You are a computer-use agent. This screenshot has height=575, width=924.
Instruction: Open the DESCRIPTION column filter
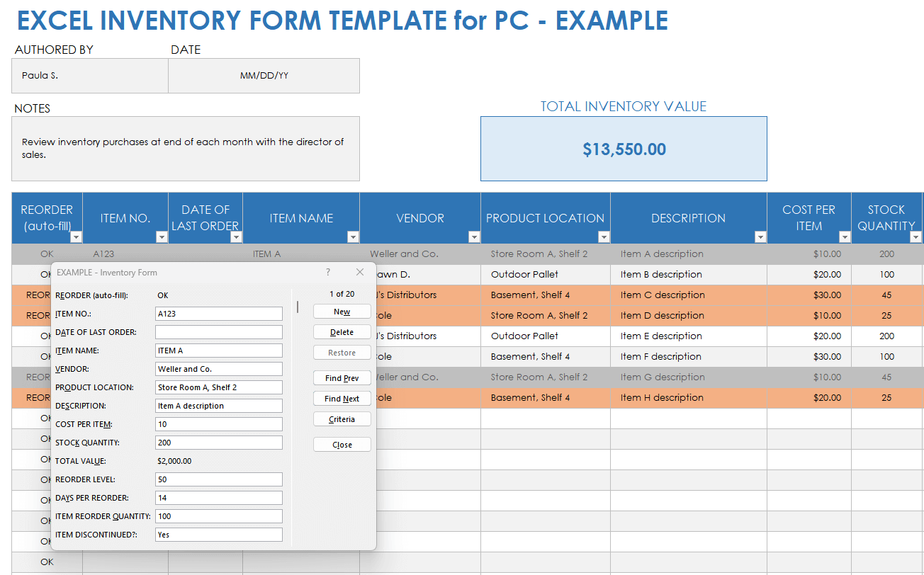760,237
